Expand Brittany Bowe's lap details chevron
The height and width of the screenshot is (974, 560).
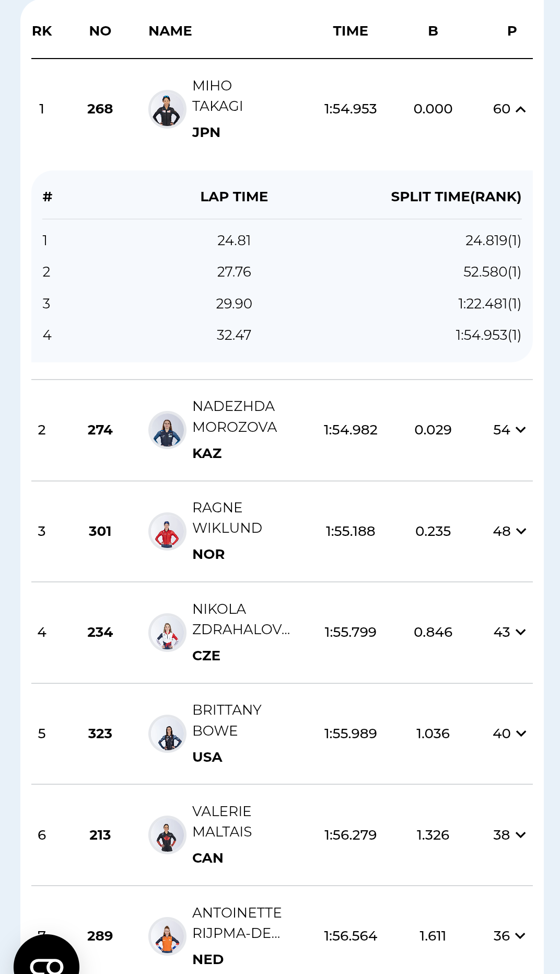[x=520, y=734]
